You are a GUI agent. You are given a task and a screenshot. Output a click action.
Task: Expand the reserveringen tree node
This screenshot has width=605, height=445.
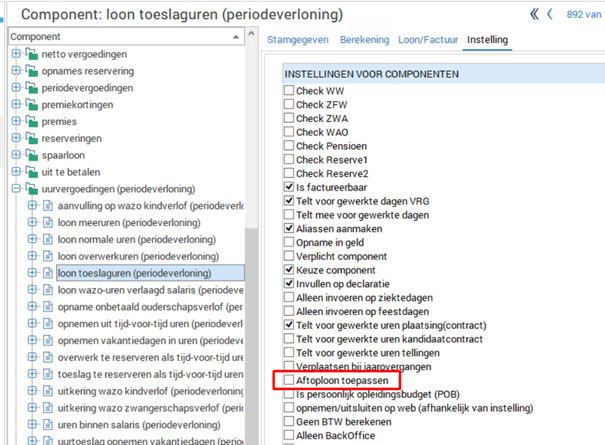coord(16,137)
